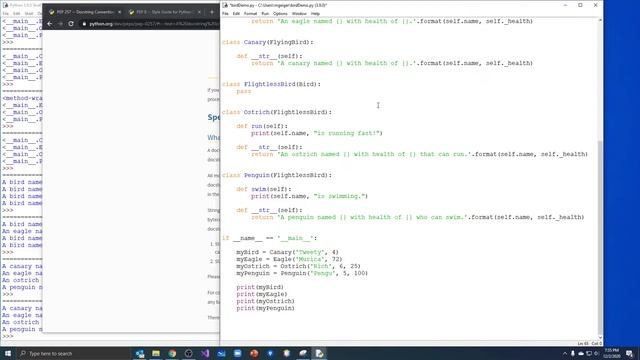Click the editor scrollbar up arrow
The height and width of the screenshot is (360, 640).
tap(600, 20)
